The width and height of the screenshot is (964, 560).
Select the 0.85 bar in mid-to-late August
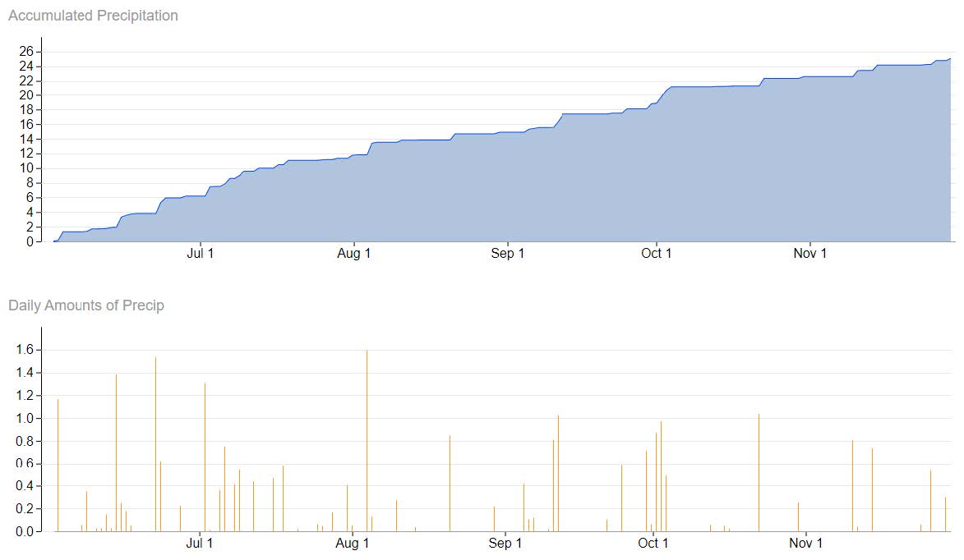tap(450, 483)
